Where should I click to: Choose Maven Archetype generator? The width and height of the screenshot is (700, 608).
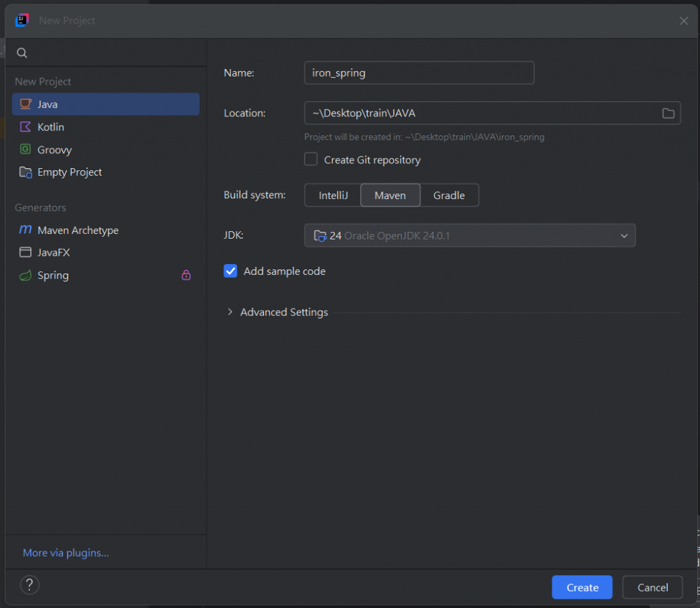[106, 230]
